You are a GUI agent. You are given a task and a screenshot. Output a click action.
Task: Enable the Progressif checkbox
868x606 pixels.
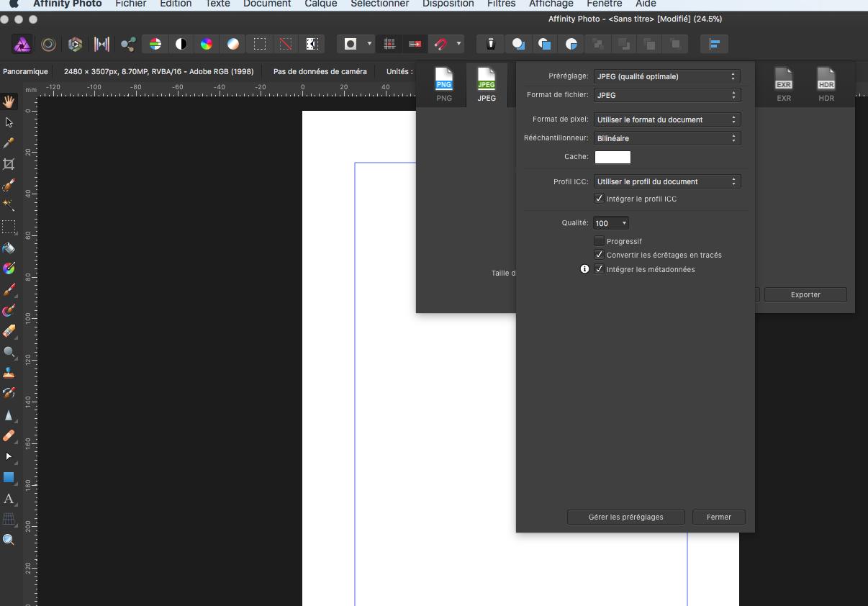point(599,241)
